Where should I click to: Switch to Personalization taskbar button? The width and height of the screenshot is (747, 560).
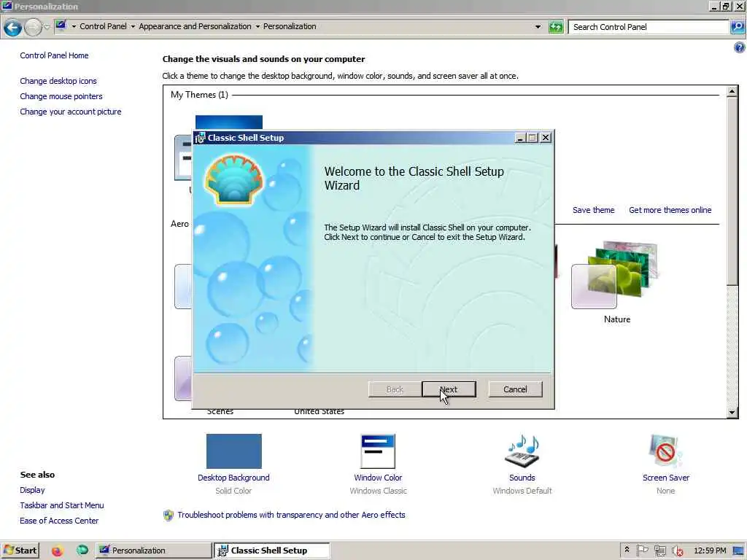coord(153,551)
